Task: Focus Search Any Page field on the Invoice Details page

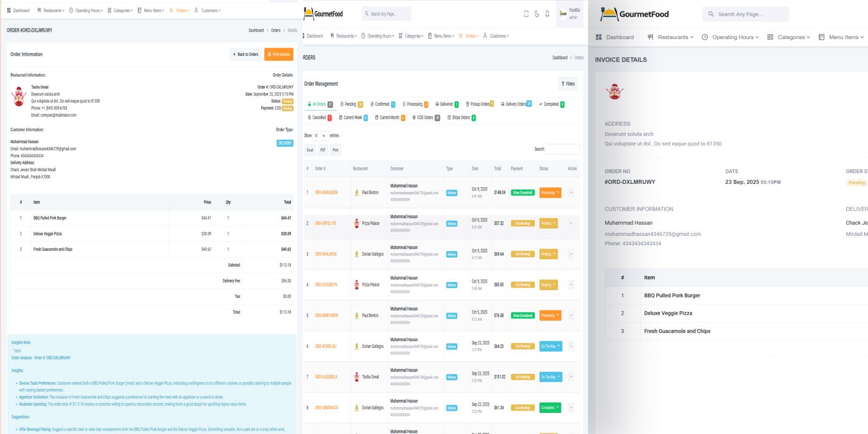Action: coord(745,14)
